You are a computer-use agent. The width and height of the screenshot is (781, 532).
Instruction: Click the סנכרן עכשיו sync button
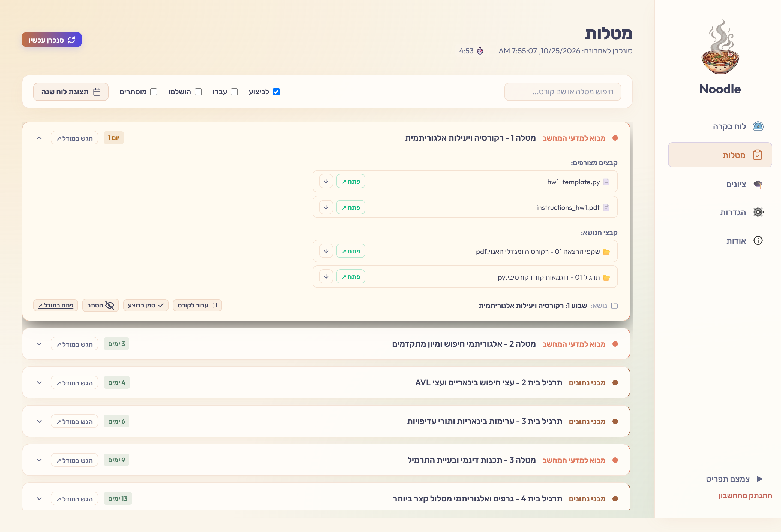pos(52,40)
